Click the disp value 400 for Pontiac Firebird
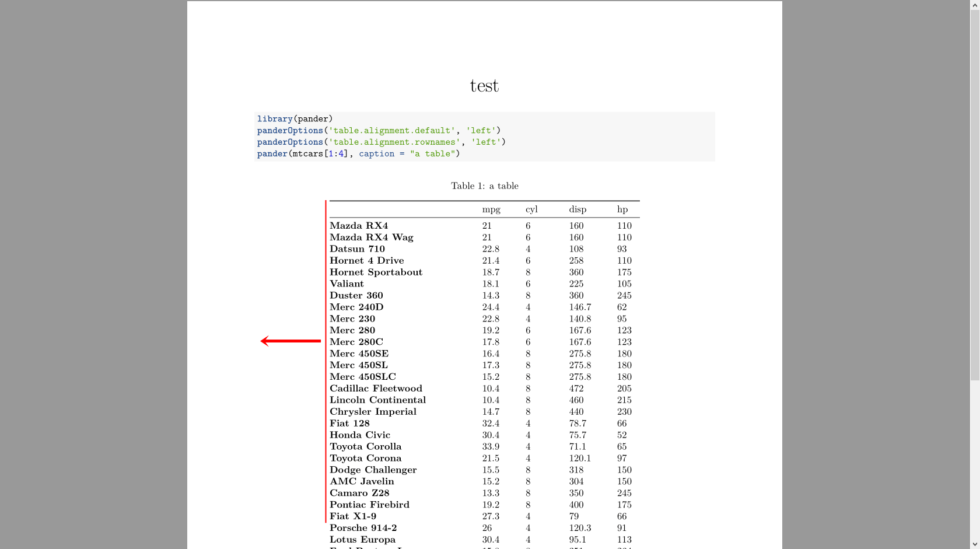This screenshot has height=549, width=980. (576, 505)
